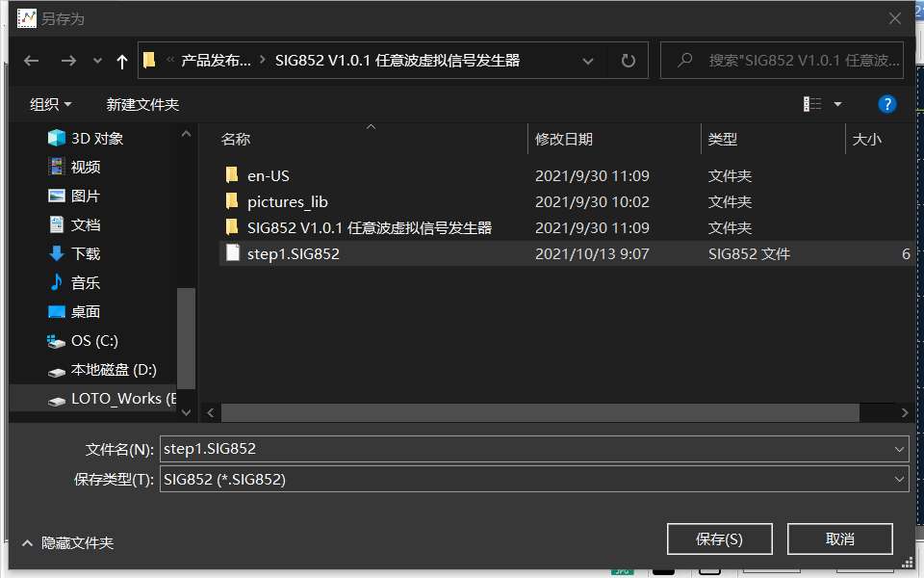
Task: Click 取消 button
Action: pyautogui.click(x=839, y=539)
